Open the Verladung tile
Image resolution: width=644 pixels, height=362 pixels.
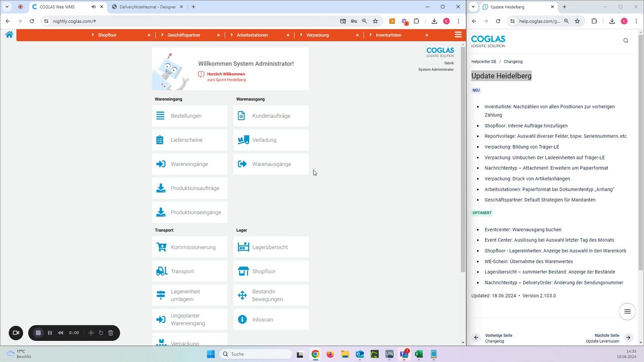tap(271, 140)
